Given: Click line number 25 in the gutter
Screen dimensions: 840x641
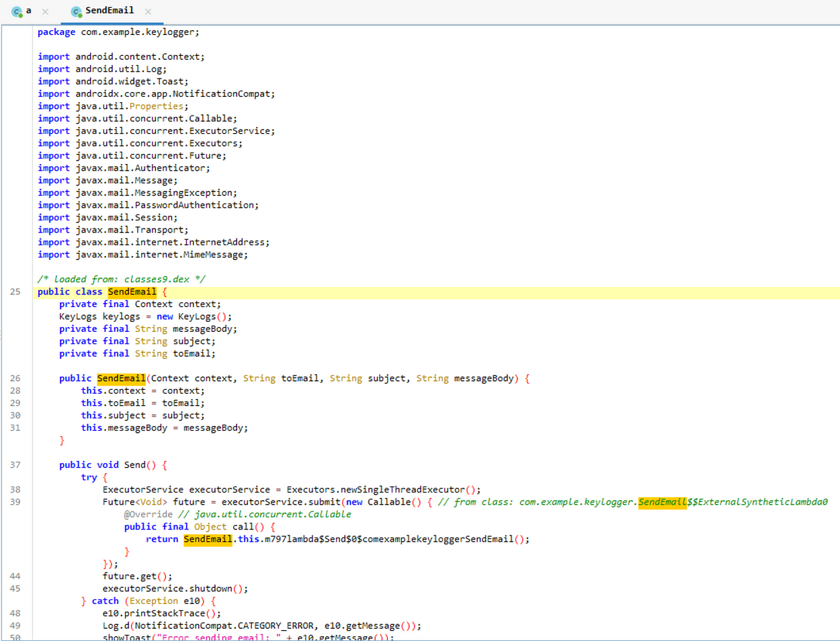Looking at the screenshot, I should (15, 292).
